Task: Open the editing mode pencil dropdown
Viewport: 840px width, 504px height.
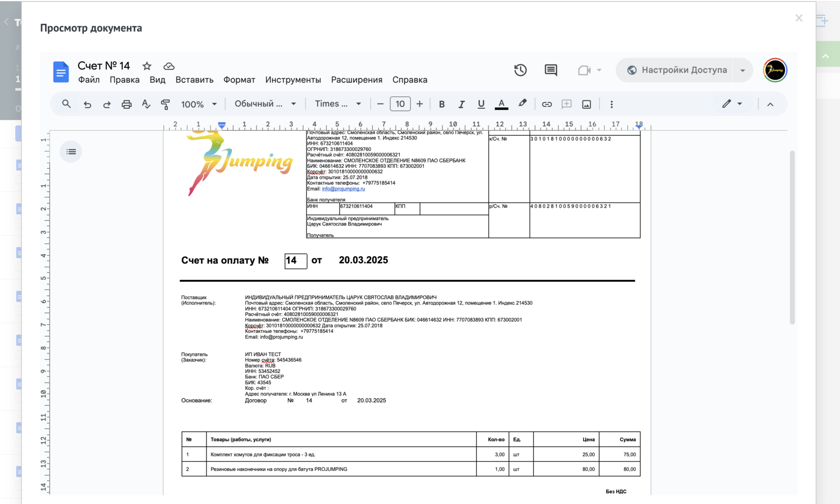Action: (732, 104)
